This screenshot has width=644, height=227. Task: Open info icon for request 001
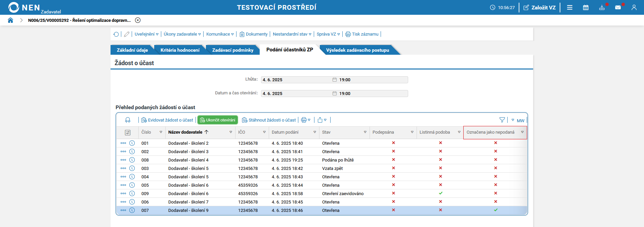coord(132,143)
